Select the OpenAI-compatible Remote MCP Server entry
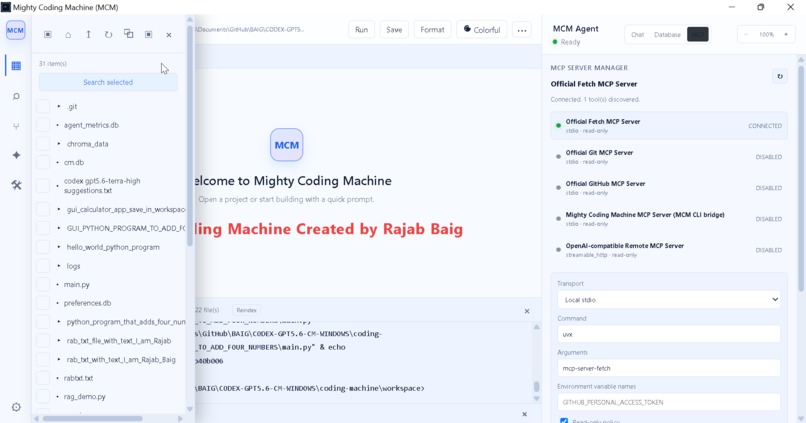806x423 pixels. [669, 250]
